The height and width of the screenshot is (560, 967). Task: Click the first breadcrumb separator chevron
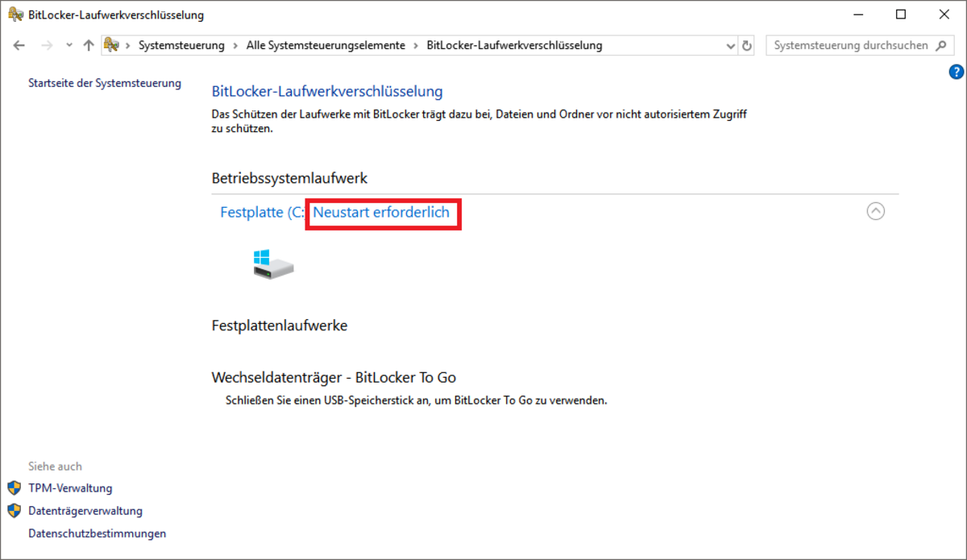pyautogui.click(x=129, y=46)
